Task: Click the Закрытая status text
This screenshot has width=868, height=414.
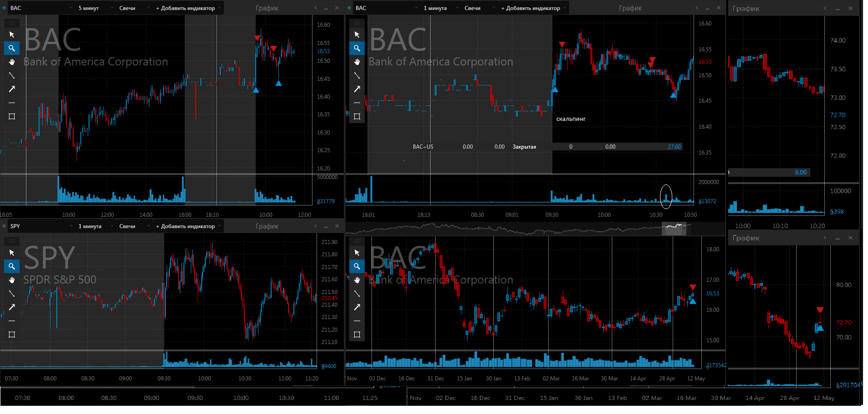Action: click(524, 147)
